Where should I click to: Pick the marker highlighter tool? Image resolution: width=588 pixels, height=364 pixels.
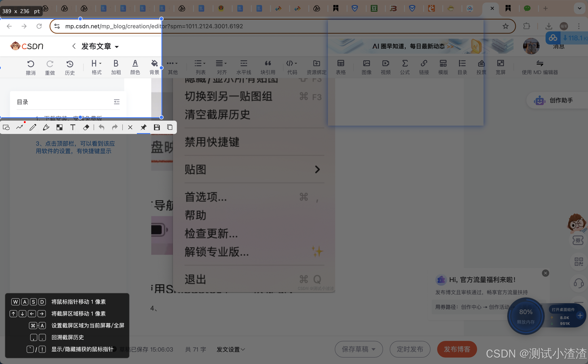click(x=46, y=127)
